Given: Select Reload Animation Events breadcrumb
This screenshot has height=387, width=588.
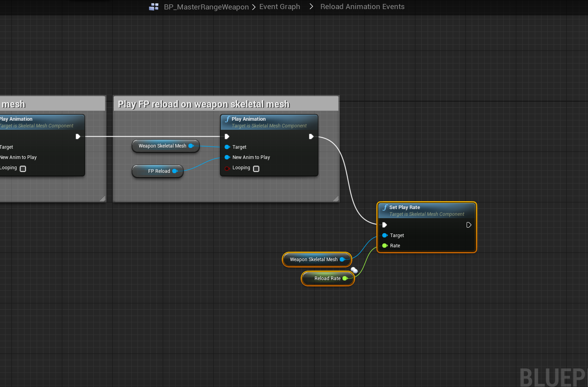Looking at the screenshot, I should click(x=362, y=7).
